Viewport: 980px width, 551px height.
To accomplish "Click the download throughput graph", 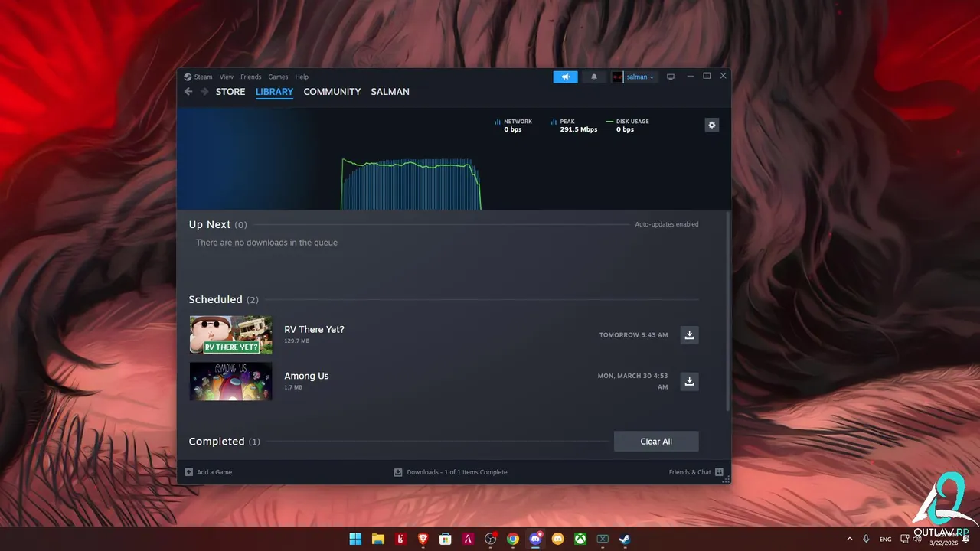I will coord(411,184).
